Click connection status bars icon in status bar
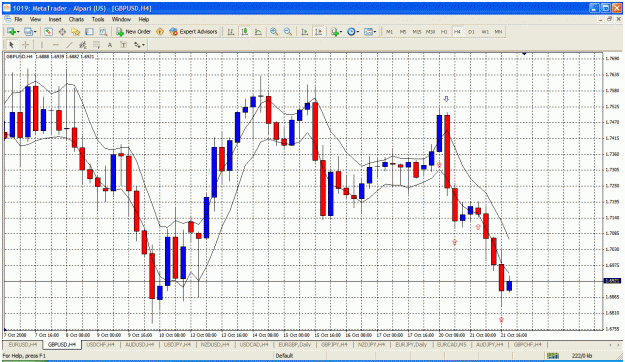Viewport: 625px width, 362px height. click(552, 356)
